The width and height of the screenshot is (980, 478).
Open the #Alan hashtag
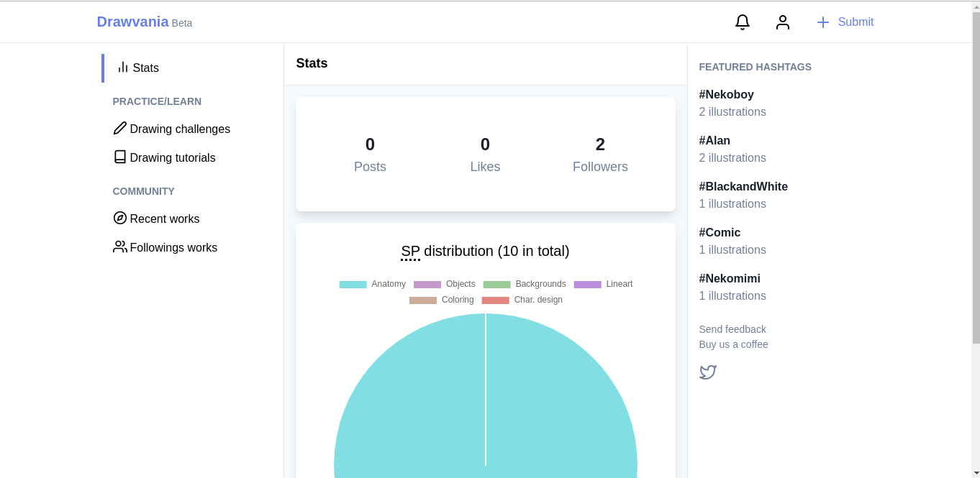[x=714, y=140]
